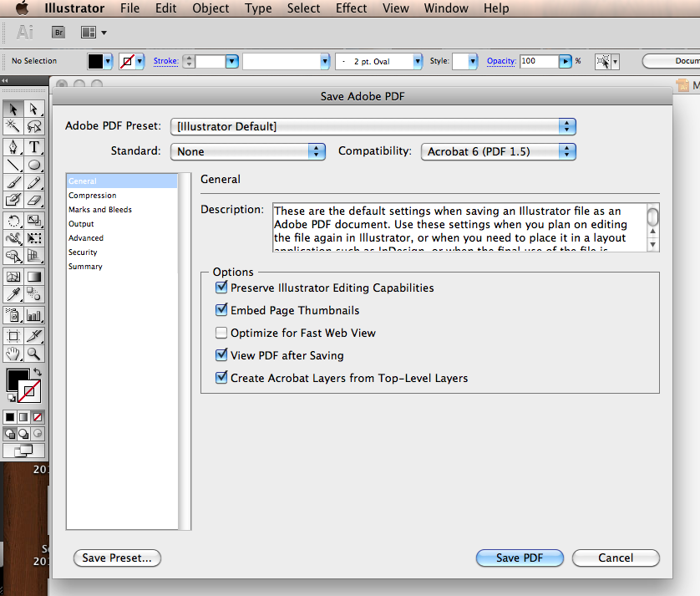This screenshot has height=596, width=700.
Task: Open the fill color dropdown in control bar
Action: [108, 61]
